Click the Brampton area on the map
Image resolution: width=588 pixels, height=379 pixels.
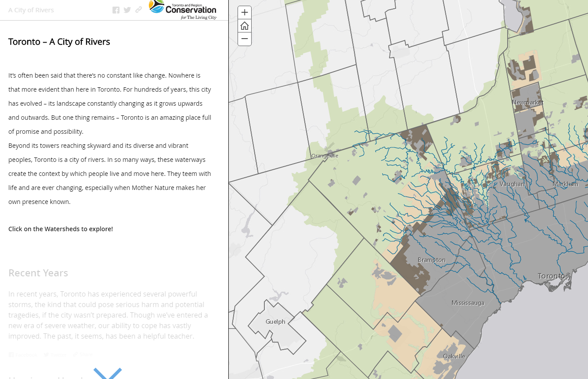tap(432, 260)
